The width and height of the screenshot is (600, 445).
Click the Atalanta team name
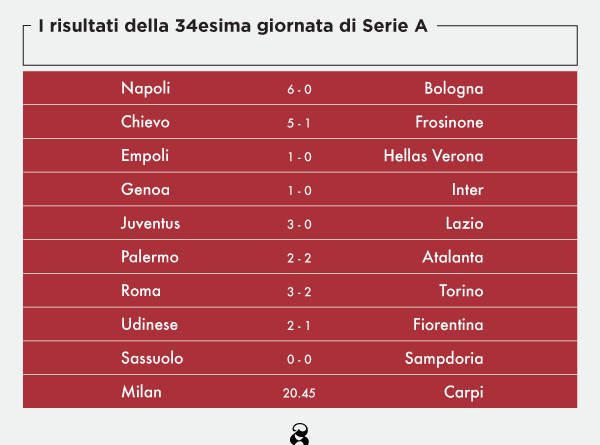click(x=452, y=258)
